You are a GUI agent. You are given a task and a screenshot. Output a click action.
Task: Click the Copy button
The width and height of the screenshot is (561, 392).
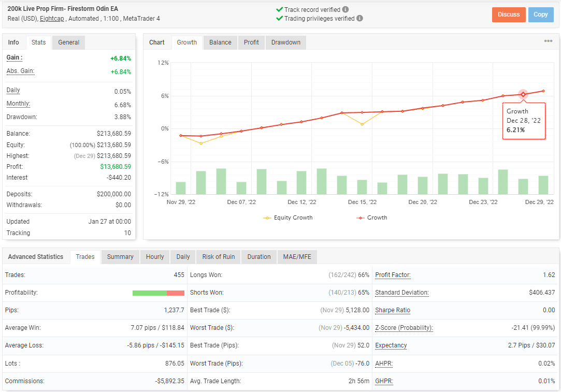tap(541, 14)
